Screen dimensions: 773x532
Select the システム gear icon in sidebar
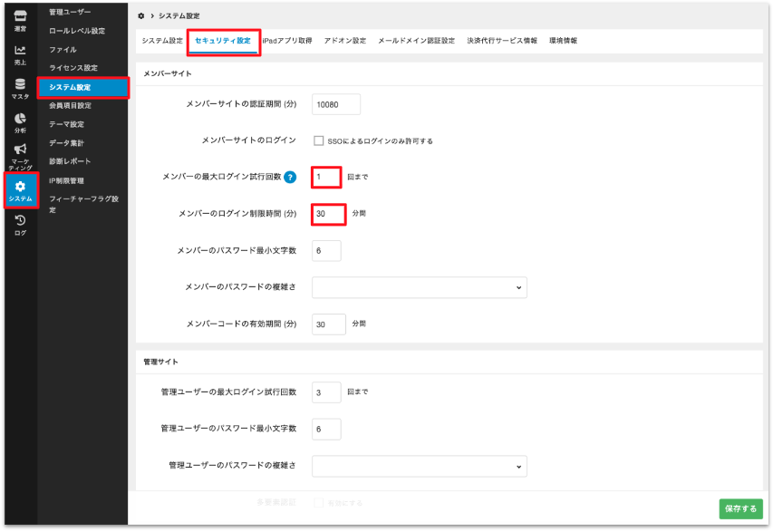20,191
